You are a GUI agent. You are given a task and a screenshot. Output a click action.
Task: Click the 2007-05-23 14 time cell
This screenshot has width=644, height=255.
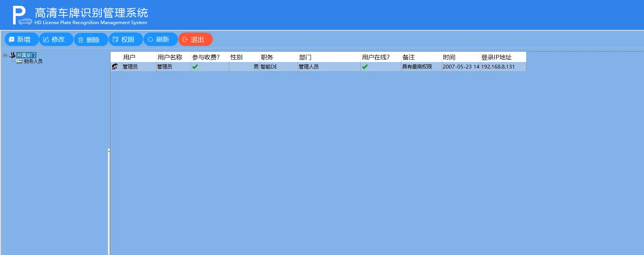(461, 67)
